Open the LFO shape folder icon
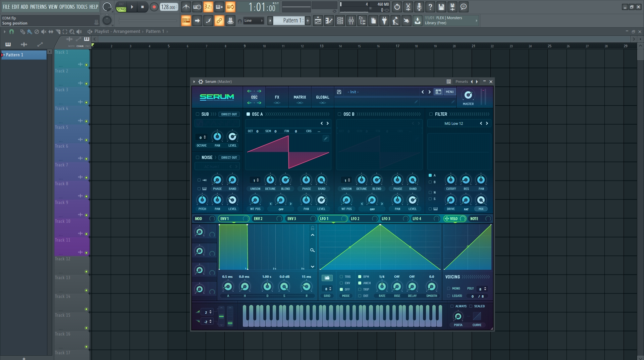The image size is (644, 360). click(x=327, y=278)
